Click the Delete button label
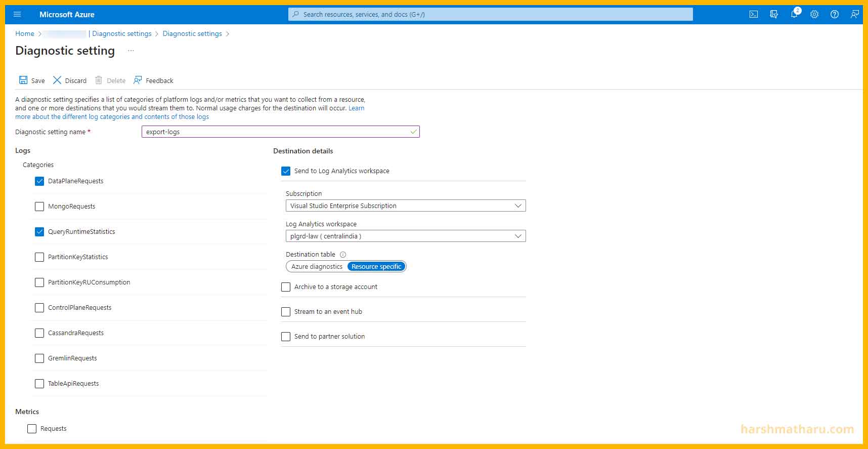The width and height of the screenshot is (868, 449). [116, 80]
